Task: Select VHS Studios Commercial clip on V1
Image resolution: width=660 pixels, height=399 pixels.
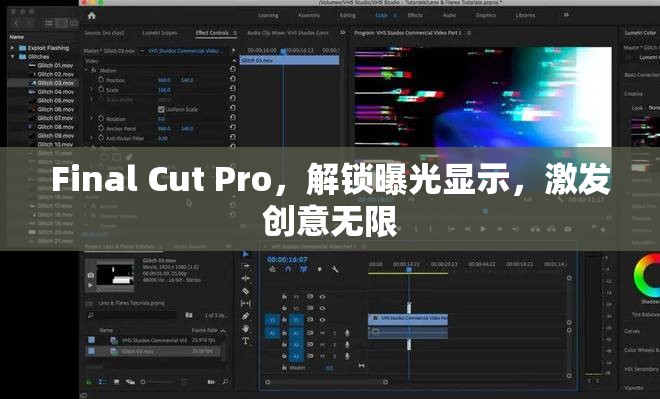Action: click(408, 319)
